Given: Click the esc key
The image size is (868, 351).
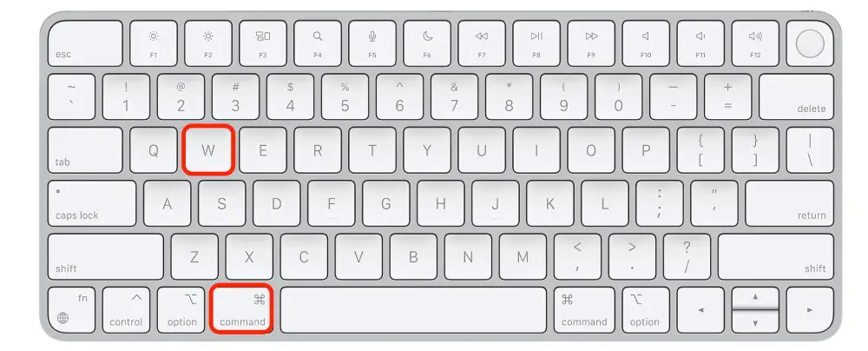Looking at the screenshot, I should click(85, 43).
